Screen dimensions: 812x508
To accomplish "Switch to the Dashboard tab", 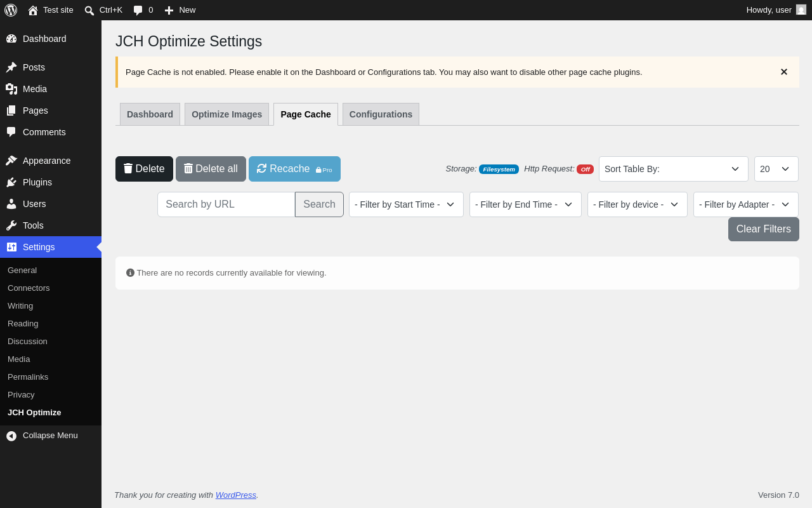I will tap(150, 114).
